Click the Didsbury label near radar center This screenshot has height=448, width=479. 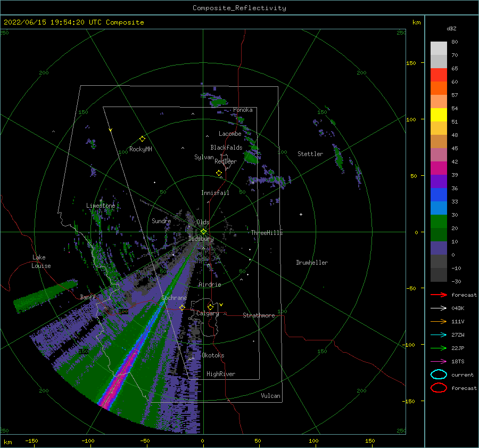pyautogui.click(x=201, y=239)
